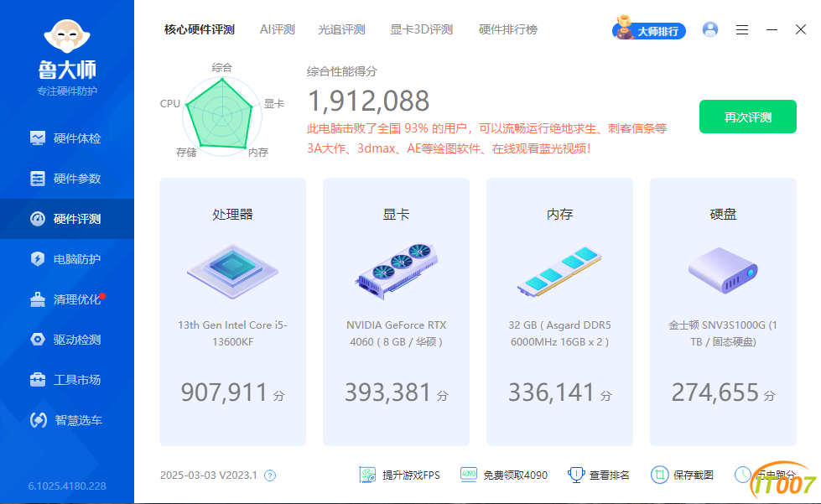Viewport: 821px width, 504px height.
Task: Click the 查看排名 link text
Action: (610, 475)
